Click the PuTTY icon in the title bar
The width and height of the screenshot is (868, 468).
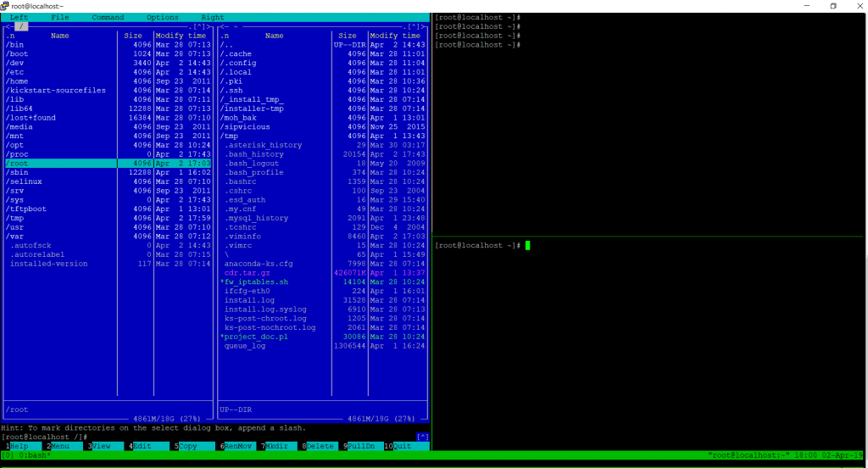6,6
